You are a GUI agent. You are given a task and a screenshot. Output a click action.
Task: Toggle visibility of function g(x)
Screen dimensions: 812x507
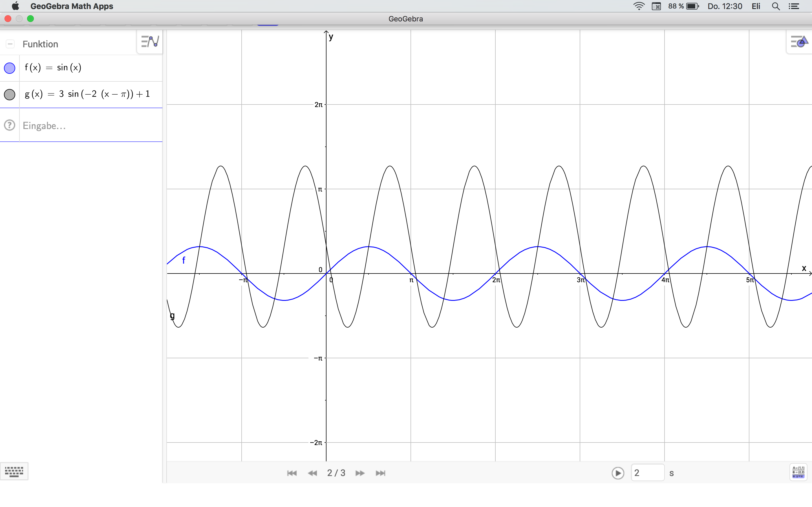[x=10, y=95]
